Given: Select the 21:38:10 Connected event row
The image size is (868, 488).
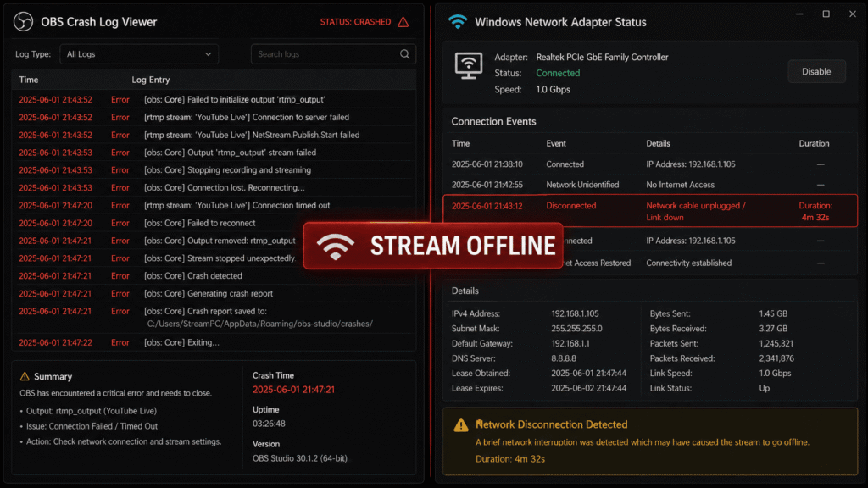Looking at the screenshot, I should pos(650,164).
